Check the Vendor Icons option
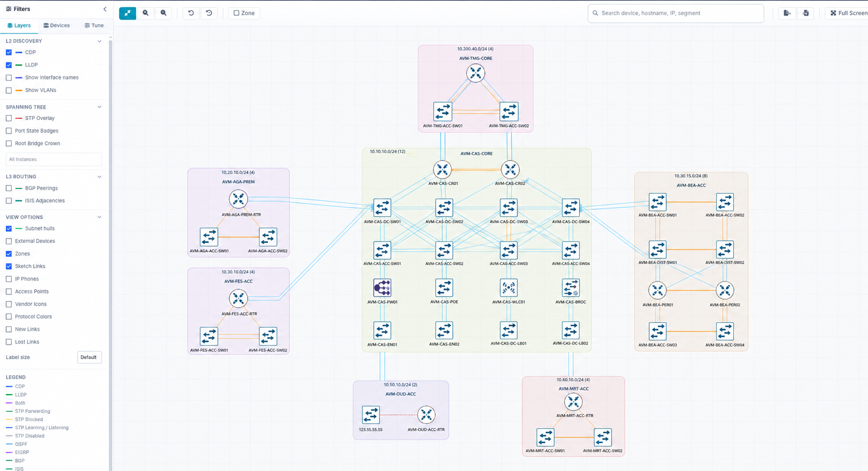This screenshot has height=471, width=868. click(x=9, y=304)
